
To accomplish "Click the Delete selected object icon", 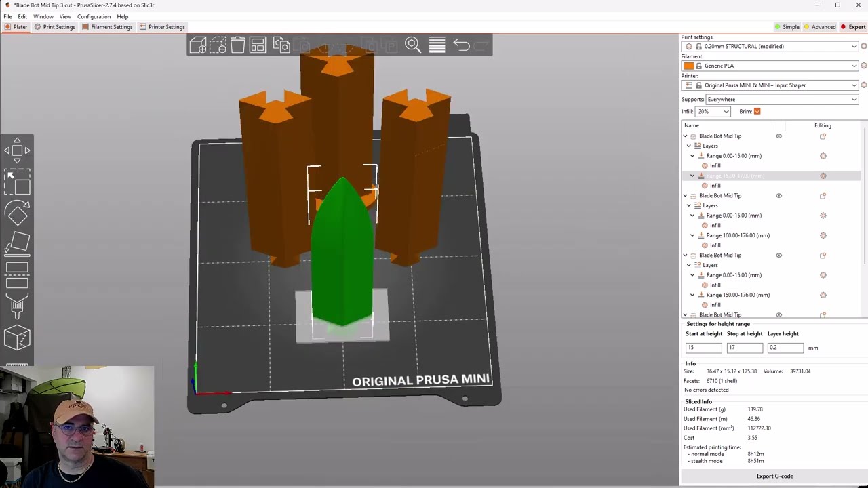I will (218, 45).
